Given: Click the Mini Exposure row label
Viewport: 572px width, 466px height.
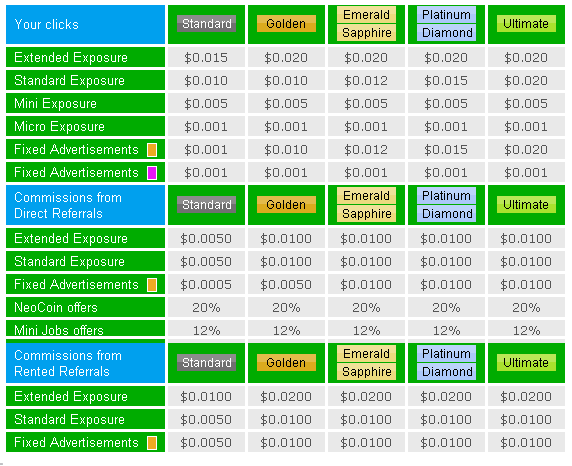Looking at the screenshot, I should (85, 103).
